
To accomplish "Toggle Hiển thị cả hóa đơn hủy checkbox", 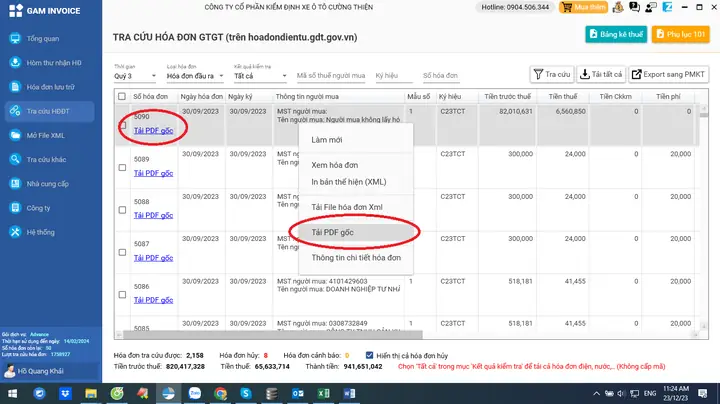I will pyautogui.click(x=371, y=355).
